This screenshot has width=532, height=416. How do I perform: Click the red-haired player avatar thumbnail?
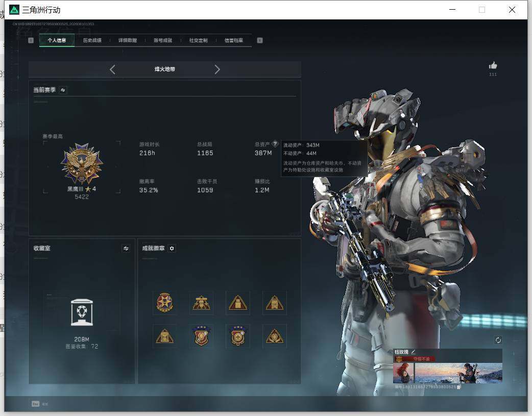(x=403, y=373)
